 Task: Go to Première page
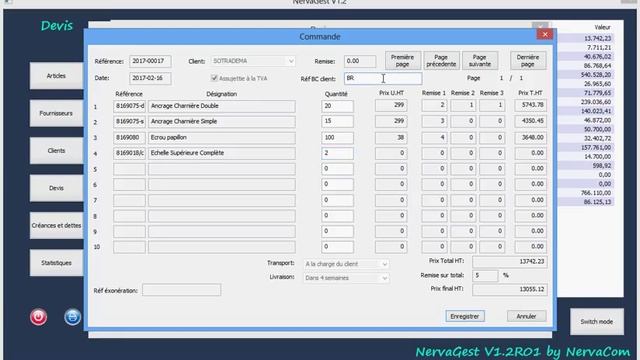point(402,61)
